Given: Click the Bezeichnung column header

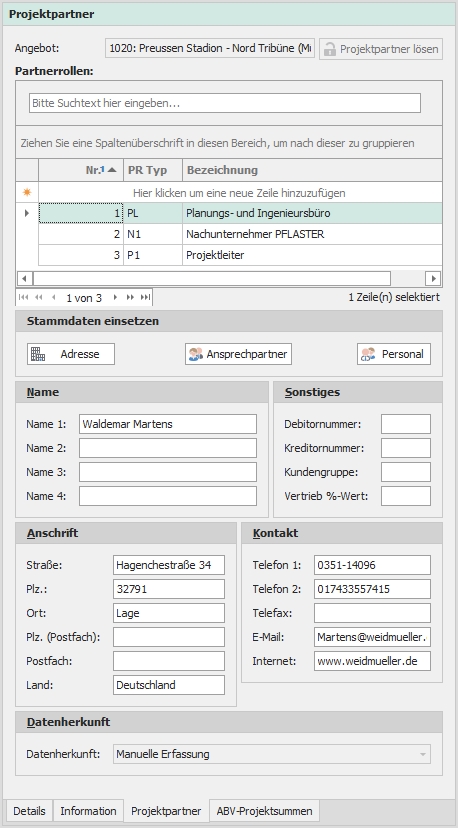Looking at the screenshot, I should pos(312,170).
